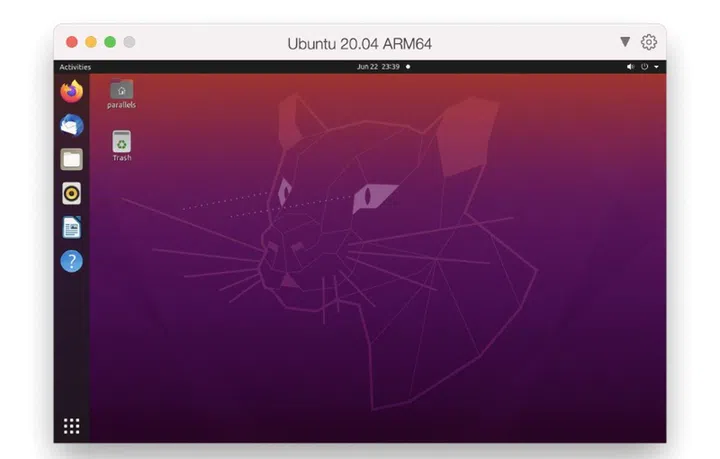Click the grey fourth window control button

click(x=129, y=42)
